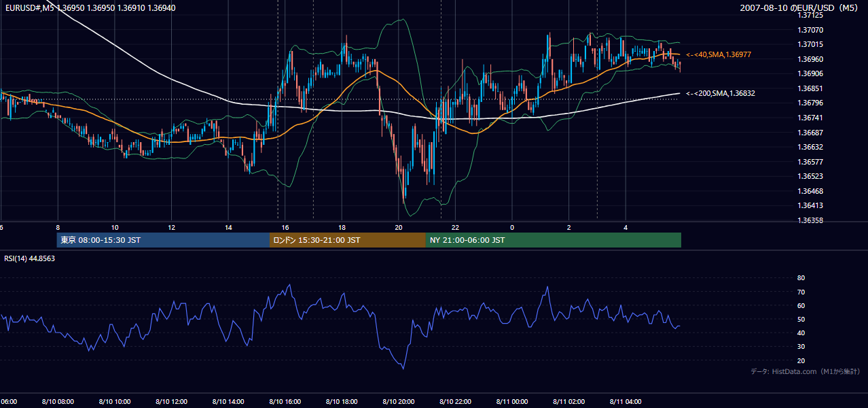Click bottom time label 8/11 02:00
Viewport: 868px width, 408px height.
pos(569,402)
